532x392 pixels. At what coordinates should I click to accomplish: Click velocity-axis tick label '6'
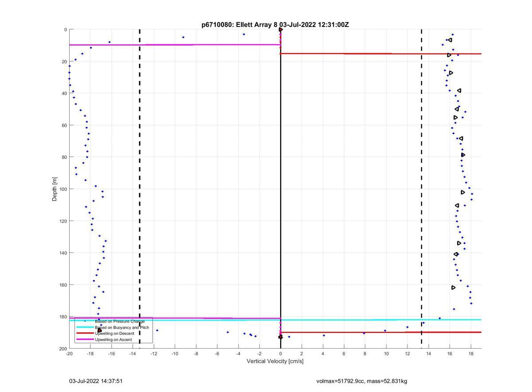click(344, 354)
